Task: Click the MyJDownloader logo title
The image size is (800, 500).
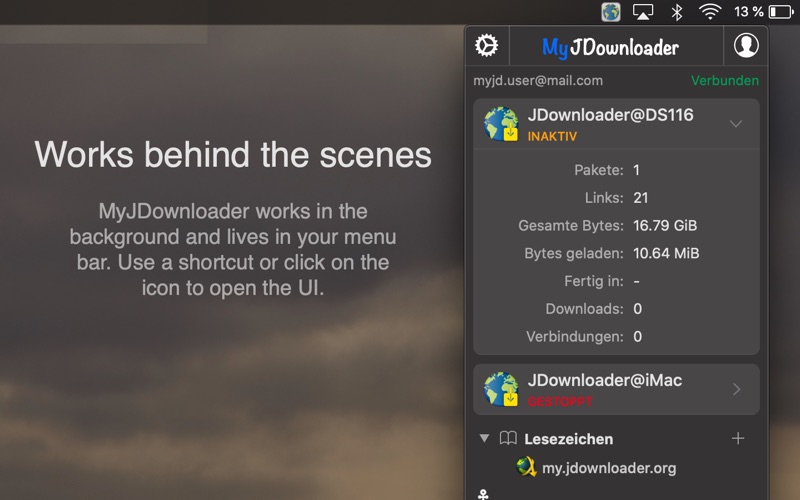Action: [610, 47]
